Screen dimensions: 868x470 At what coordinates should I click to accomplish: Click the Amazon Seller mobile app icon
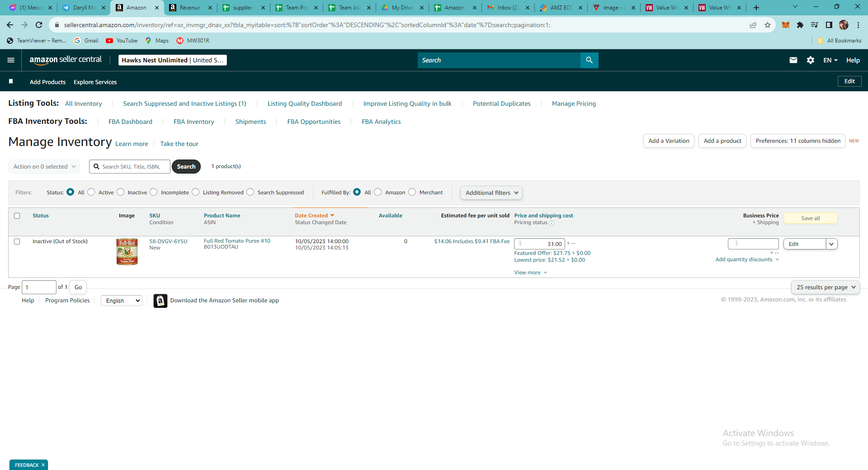[160, 301]
